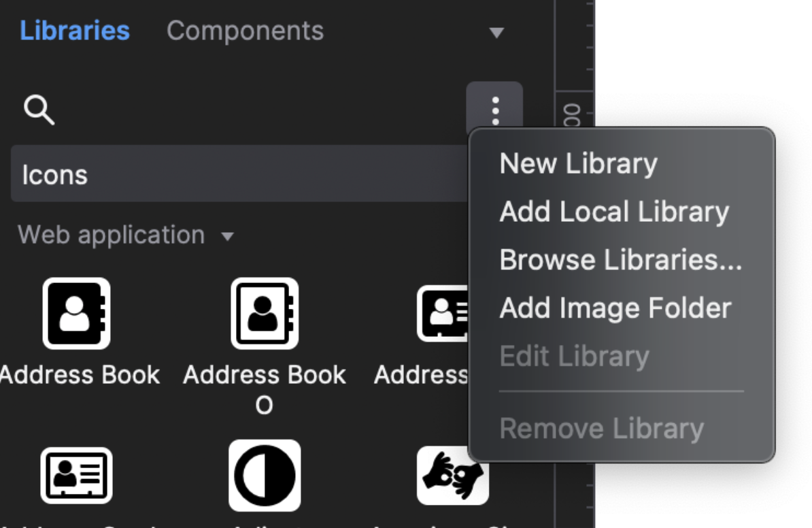This screenshot has width=812, height=528.
Task: Select the Adjust half-circle icon
Action: (264, 474)
